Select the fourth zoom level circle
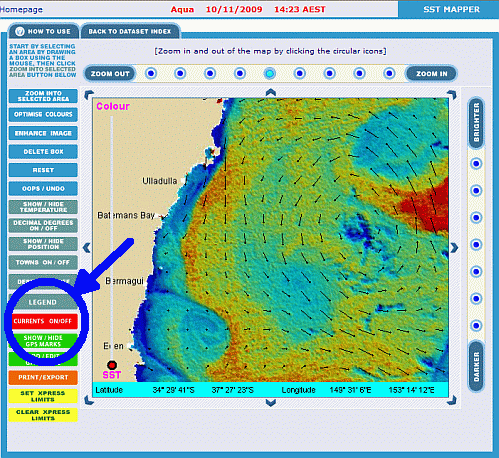The height and width of the screenshot is (458, 499). (x=240, y=73)
